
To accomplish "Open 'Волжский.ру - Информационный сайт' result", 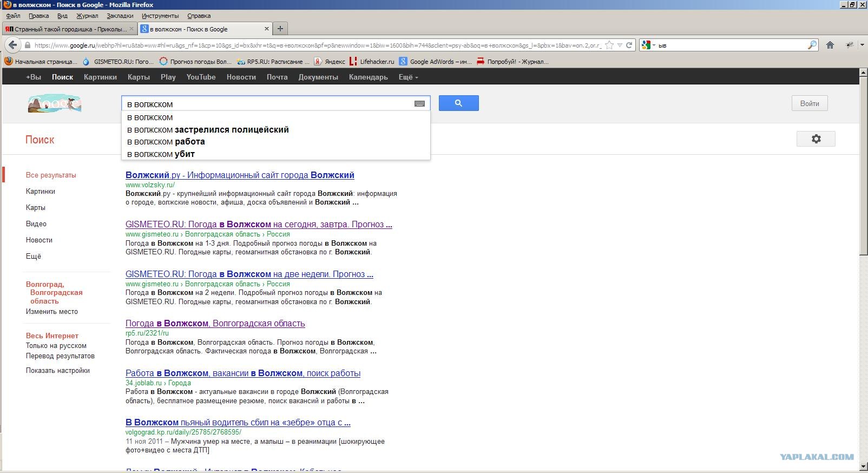I will coord(240,175).
